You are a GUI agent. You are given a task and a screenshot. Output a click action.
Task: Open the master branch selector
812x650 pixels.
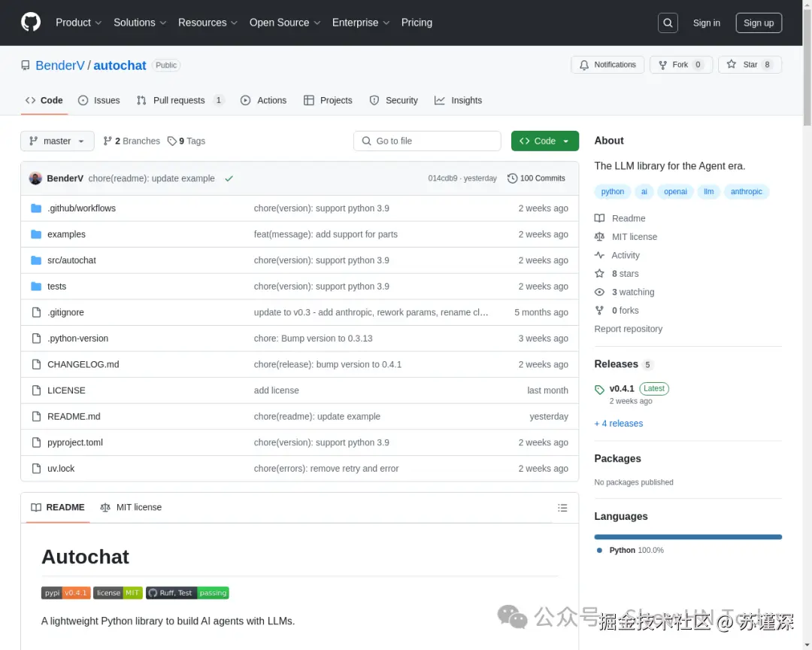pyautogui.click(x=57, y=141)
